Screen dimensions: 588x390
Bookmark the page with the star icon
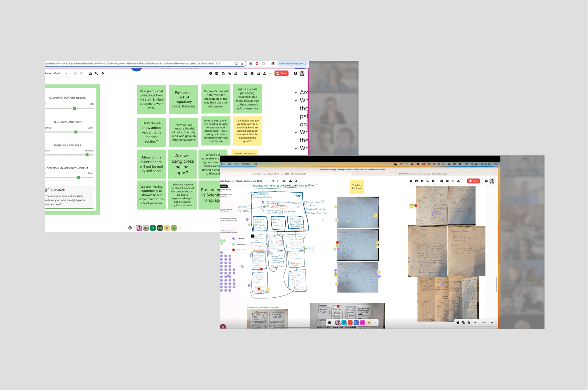tap(242, 64)
